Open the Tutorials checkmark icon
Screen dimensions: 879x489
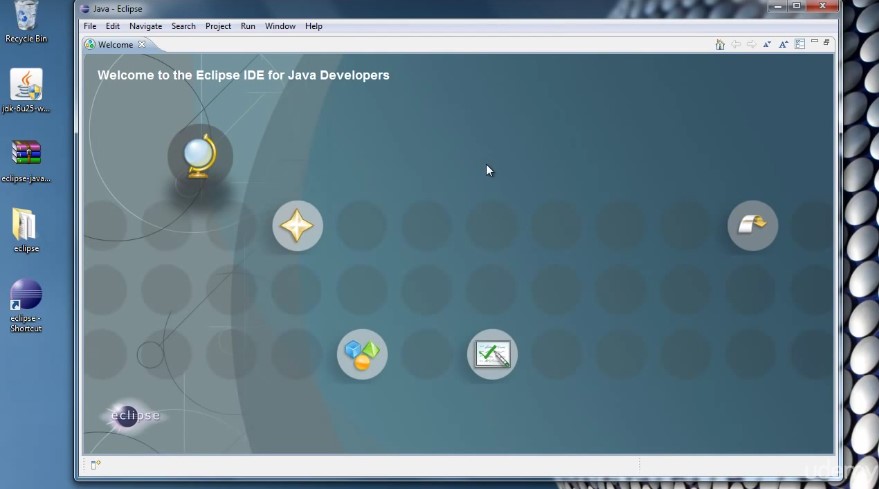pos(492,354)
